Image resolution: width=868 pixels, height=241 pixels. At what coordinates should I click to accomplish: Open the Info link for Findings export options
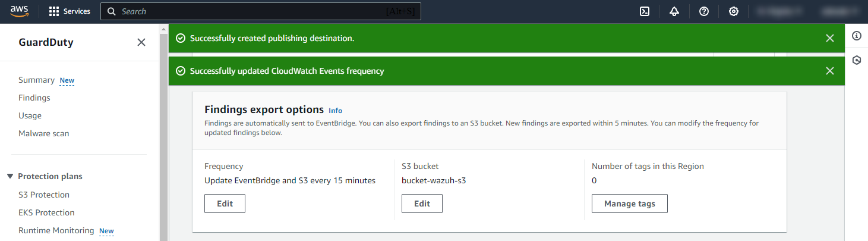pos(335,111)
